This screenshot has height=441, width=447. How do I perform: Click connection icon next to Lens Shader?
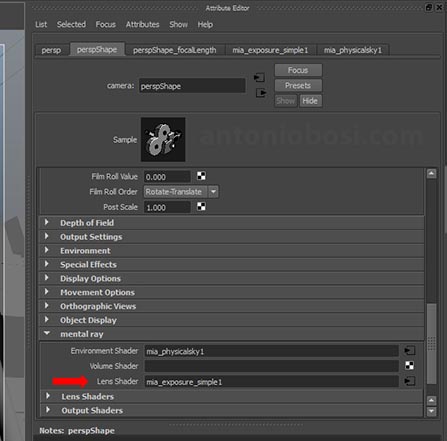pyautogui.click(x=409, y=381)
